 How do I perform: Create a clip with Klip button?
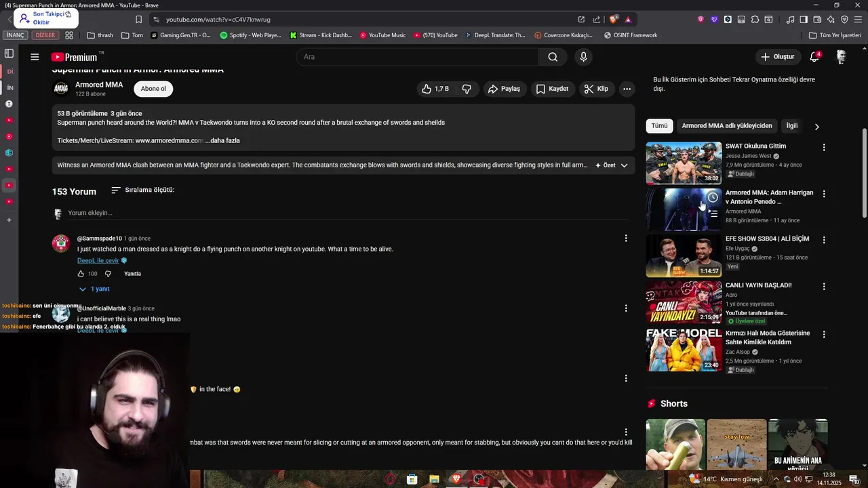click(x=596, y=89)
